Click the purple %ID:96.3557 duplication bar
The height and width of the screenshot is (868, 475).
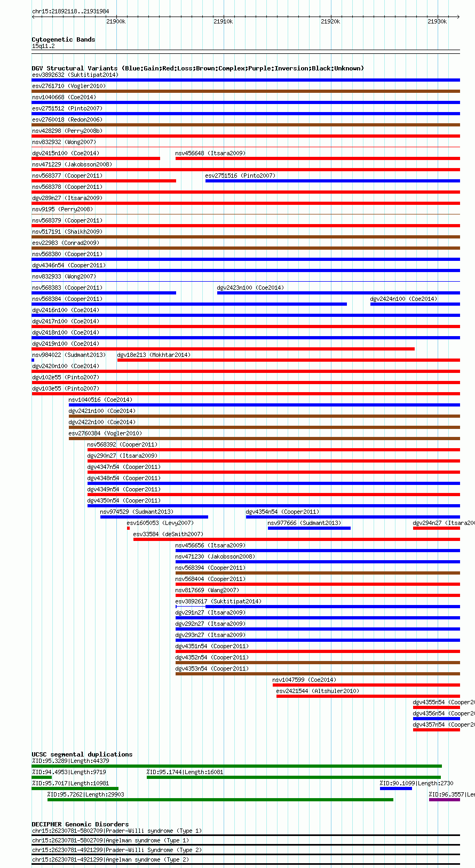click(x=444, y=800)
